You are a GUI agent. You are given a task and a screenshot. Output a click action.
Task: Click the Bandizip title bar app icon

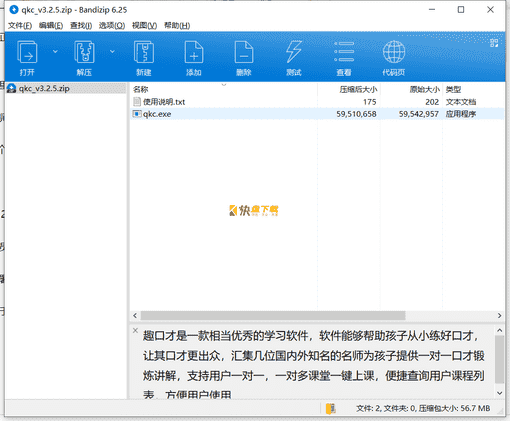pos(14,10)
